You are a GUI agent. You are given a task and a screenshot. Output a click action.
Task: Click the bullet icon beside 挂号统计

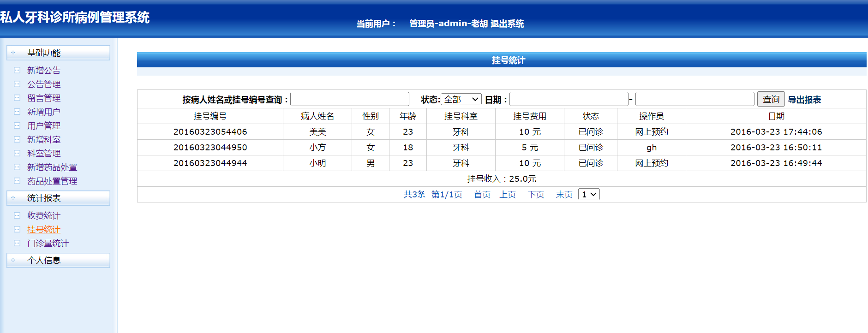(x=17, y=229)
